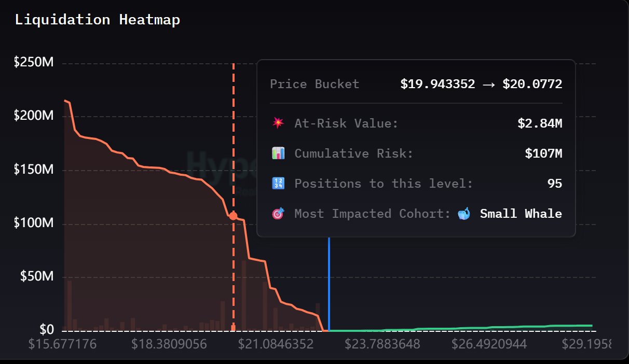Click the $2.84M at-risk value
This screenshot has width=629, height=364.
tap(540, 123)
